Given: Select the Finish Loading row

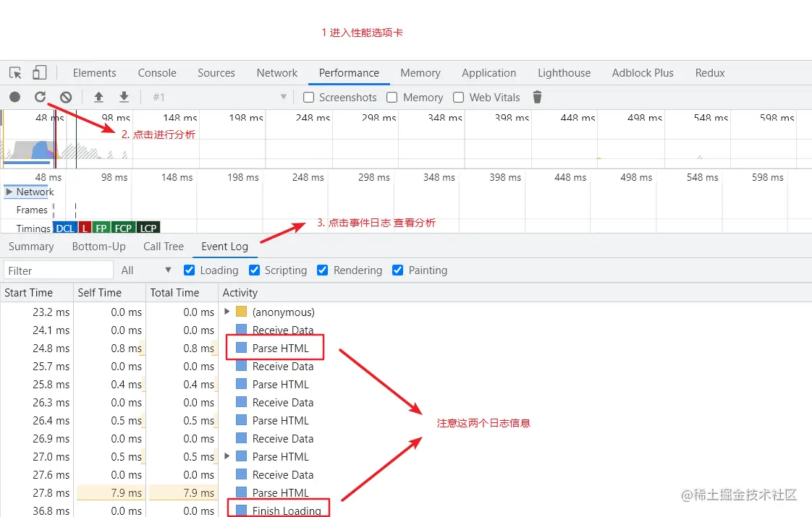Looking at the screenshot, I should [406, 510].
